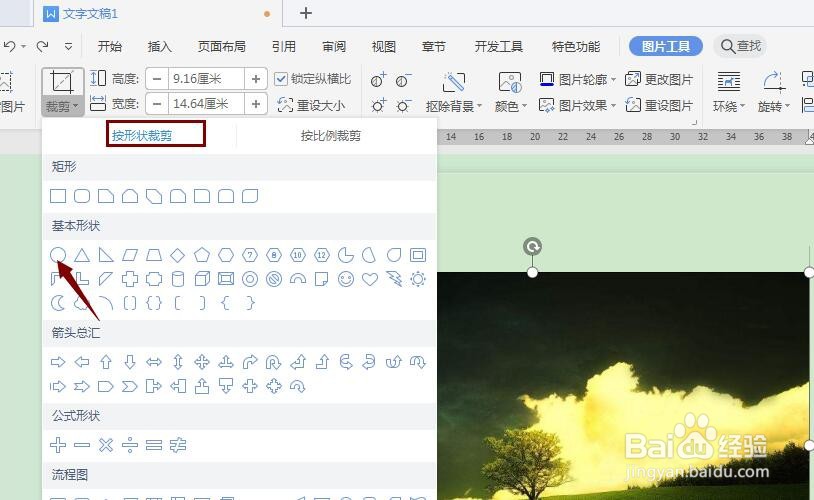
Task: Choose the right arrow crop shape
Action: (x=58, y=362)
